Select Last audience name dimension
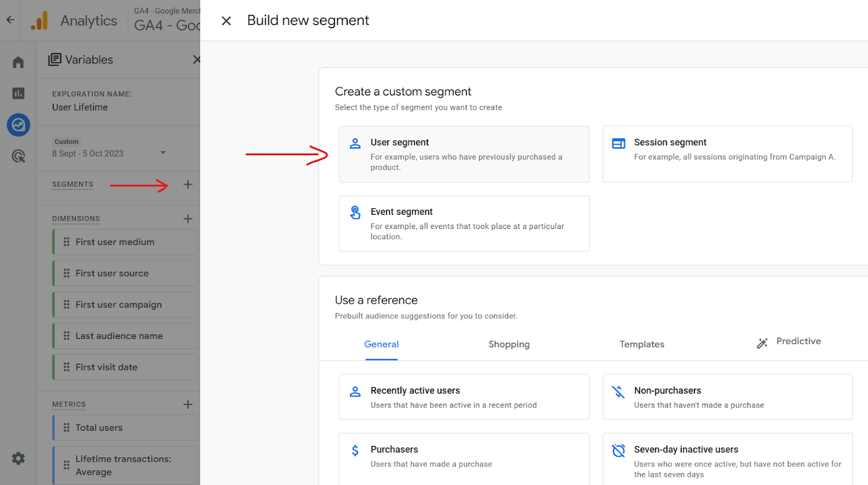This screenshot has width=868, height=485. [x=125, y=336]
